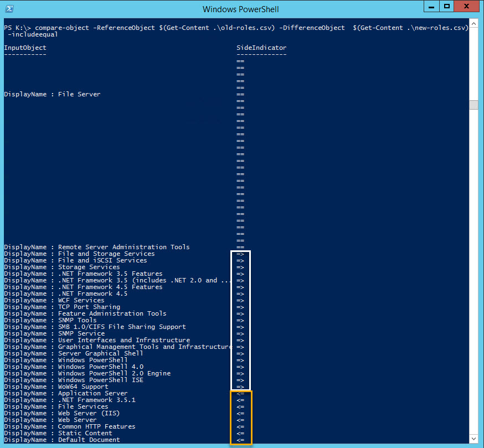Click the scrollbar thumb
Viewport: 484px width, 448px height.
(x=474, y=104)
